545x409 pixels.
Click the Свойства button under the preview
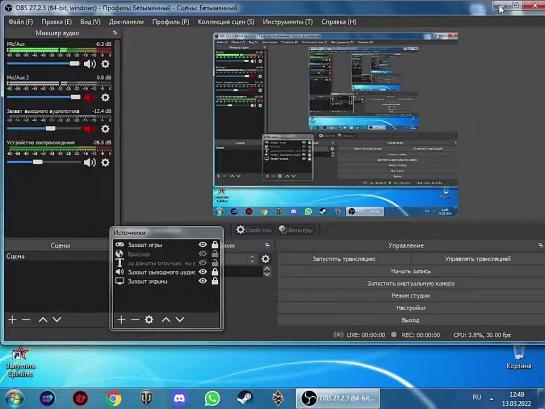tap(253, 230)
